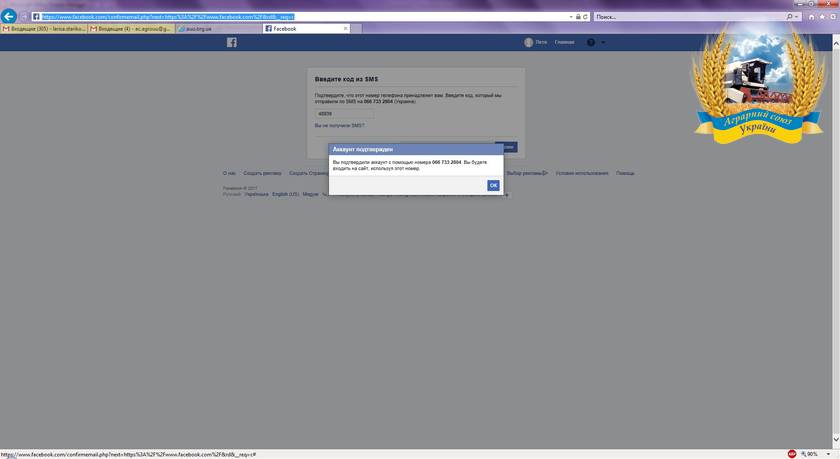Open the Создать рекламу footer link
This screenshot has width=840, height=459.
[x=262, y=174]
